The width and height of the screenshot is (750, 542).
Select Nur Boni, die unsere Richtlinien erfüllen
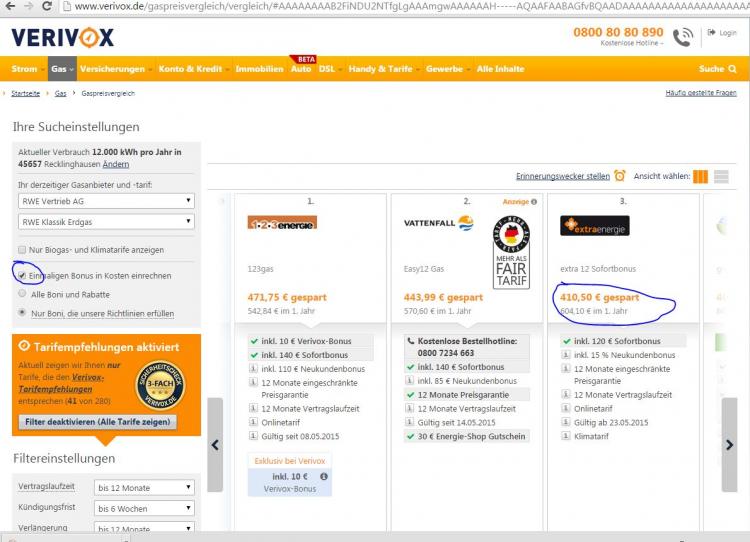22,312
